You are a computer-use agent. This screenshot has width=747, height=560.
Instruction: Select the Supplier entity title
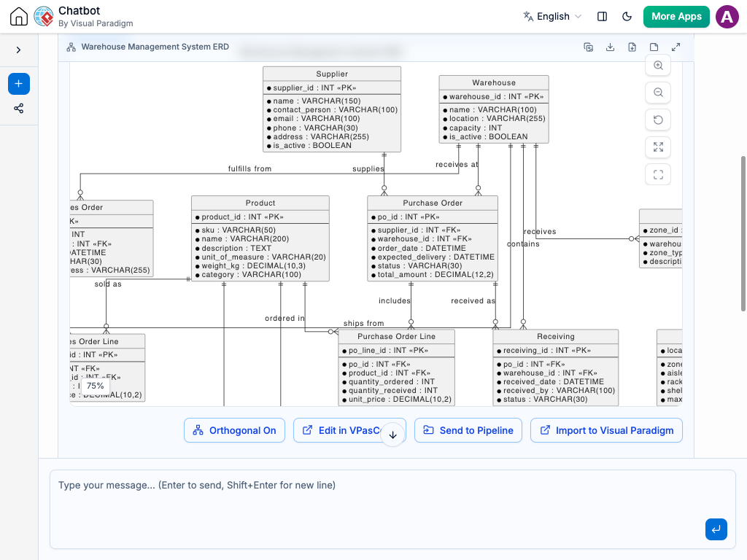coord(332,74)
